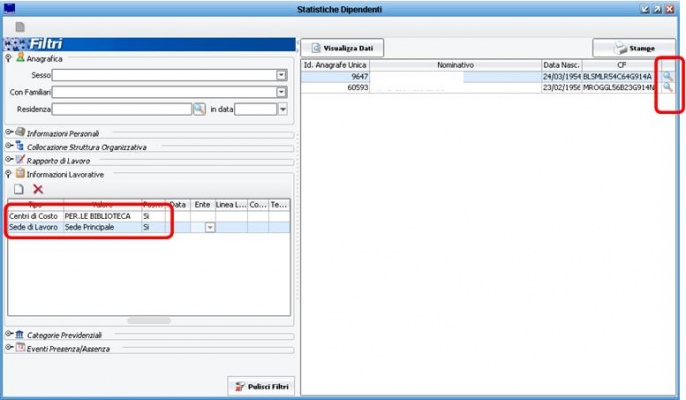The image size is (686, 400).
Task: Click the Residenza input field
Action: (122, 109)
